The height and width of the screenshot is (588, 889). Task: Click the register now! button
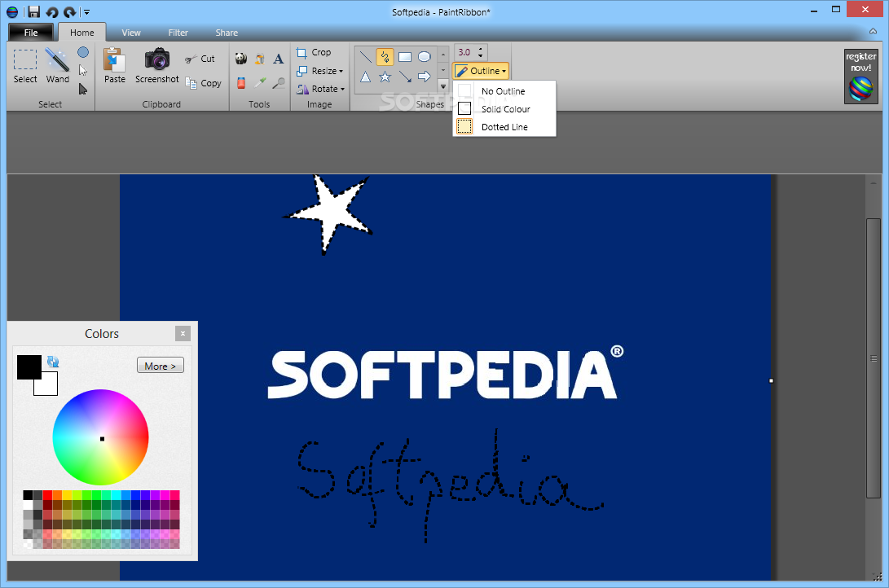(x=860, y=77)
